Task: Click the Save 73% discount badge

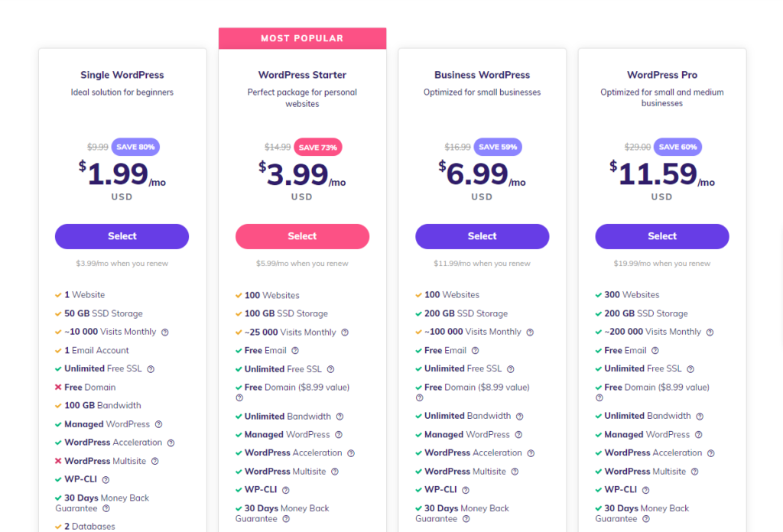Action: 318,148
